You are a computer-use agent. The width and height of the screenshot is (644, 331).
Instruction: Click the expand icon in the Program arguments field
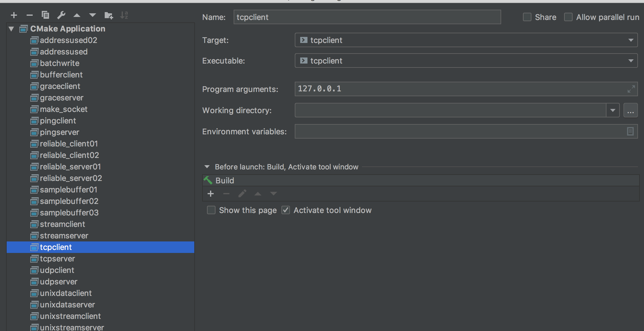[631, 89]
